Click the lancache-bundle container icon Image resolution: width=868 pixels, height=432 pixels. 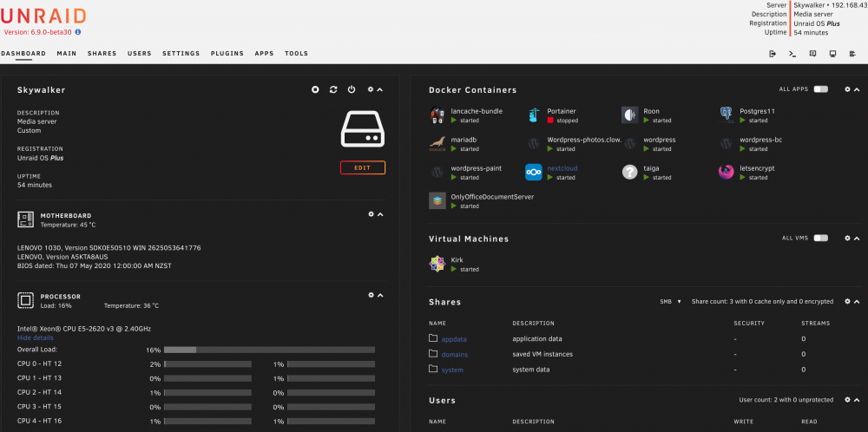[x=437, y=115]
